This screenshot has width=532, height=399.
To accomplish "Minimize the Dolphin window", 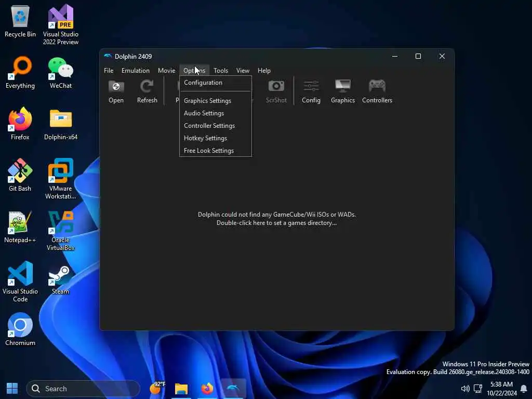I will [395, 56].
